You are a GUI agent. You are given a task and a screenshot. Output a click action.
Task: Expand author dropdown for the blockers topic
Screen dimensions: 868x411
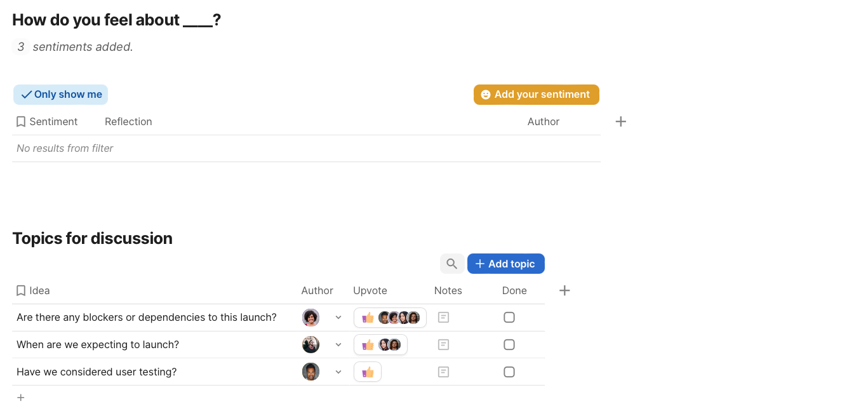338,317
